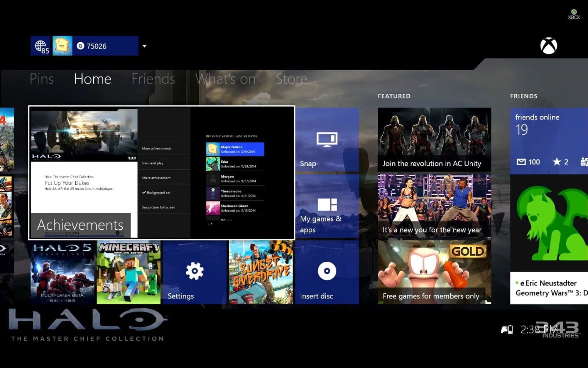Click the small Xbox logo in corner

click(x=574, y=14)
